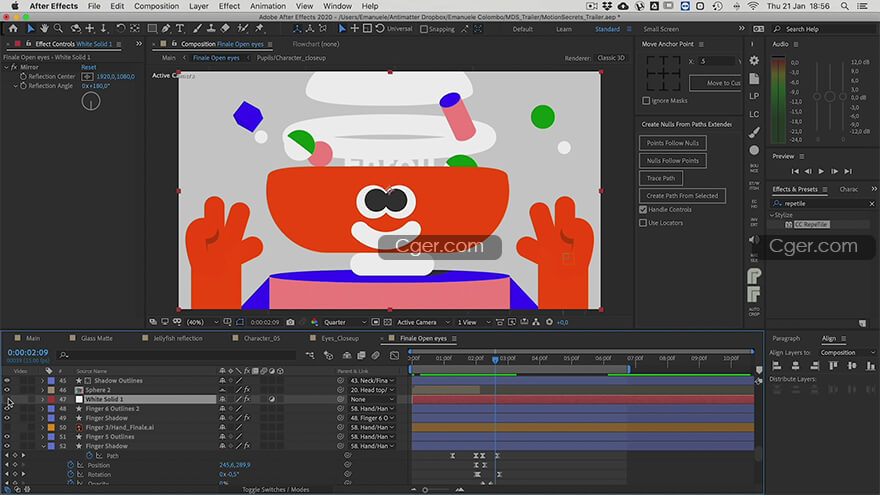
Task: Select the Brush tool
Action: (x=198, y=28)
